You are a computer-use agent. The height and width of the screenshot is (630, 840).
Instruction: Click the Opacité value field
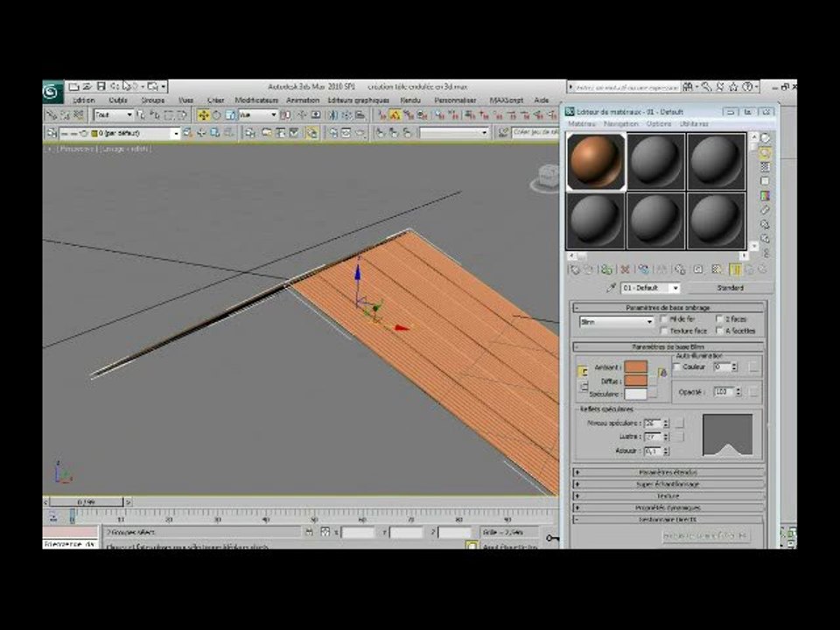[722, 392]
